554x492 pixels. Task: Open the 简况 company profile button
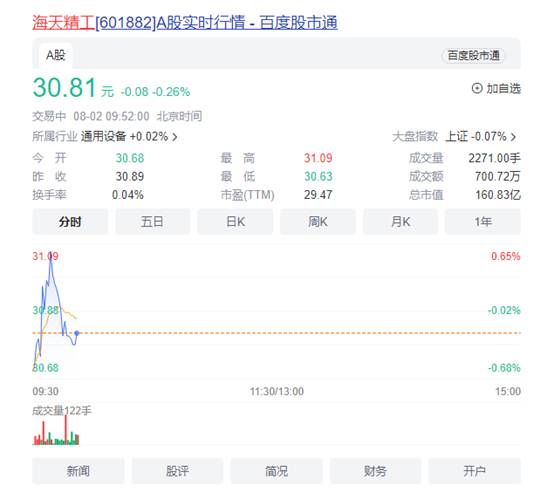276,471
